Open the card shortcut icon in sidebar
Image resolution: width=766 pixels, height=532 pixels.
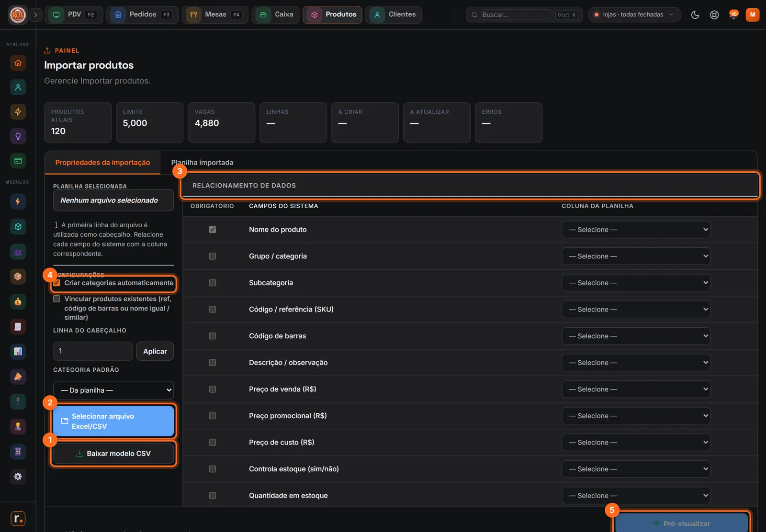tap(18, 161)
